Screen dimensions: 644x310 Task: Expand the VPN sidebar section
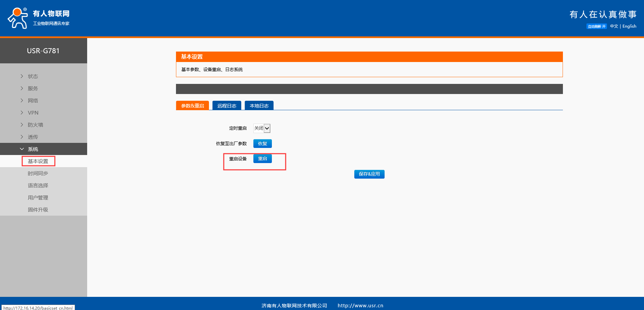(33, 113)
